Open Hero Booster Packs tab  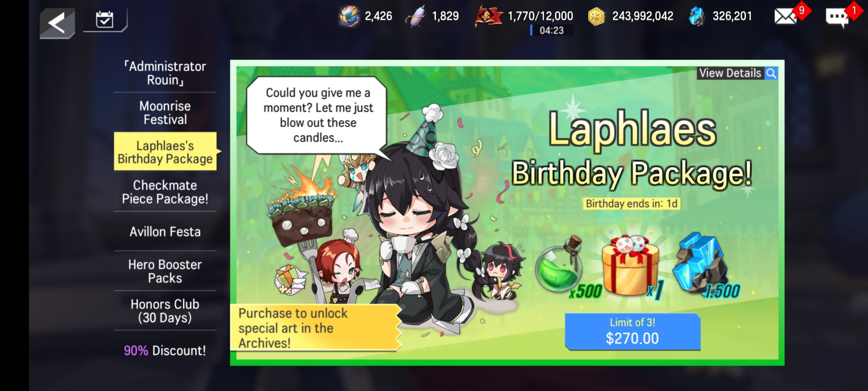[x=165, y=271]
